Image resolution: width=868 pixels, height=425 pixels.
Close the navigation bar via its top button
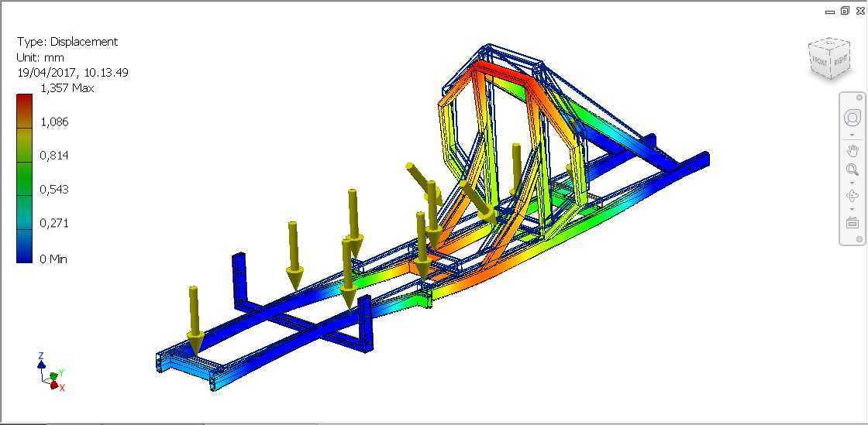pos(859,98)
